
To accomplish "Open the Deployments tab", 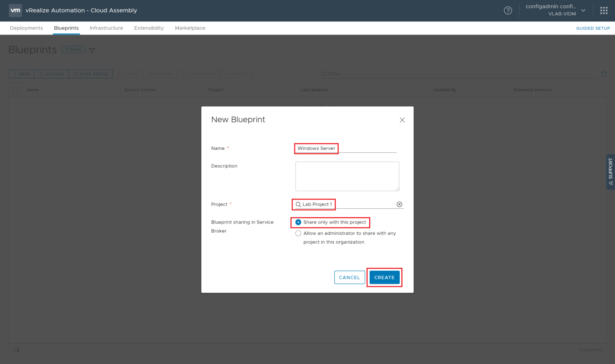I will tap(26, 28).
